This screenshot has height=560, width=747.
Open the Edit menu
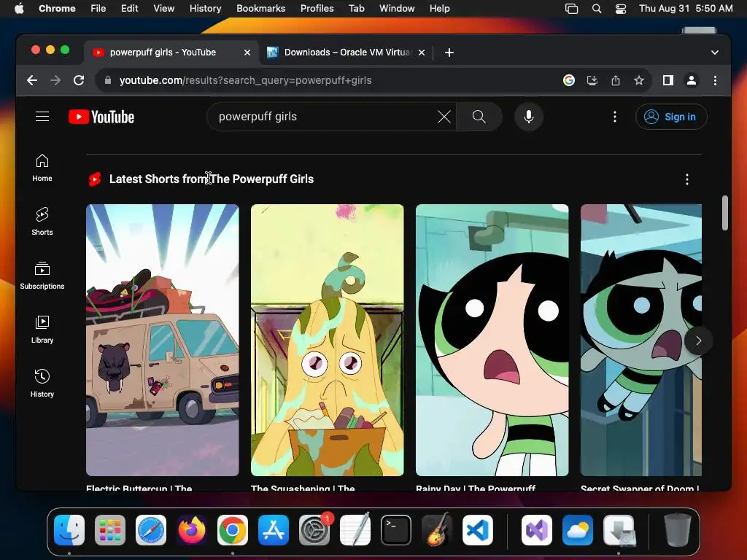pos(130,8)
